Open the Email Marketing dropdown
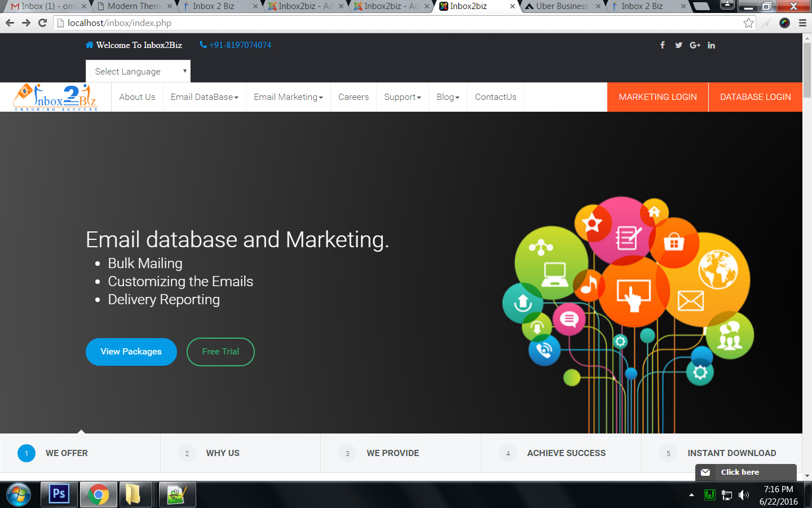Screen dimensions: 812x508 (288, 97)
